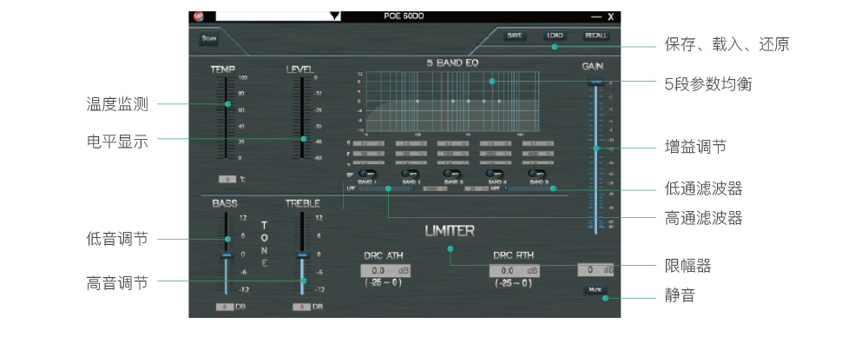Click the SCAN button

[x=209, y=39]
